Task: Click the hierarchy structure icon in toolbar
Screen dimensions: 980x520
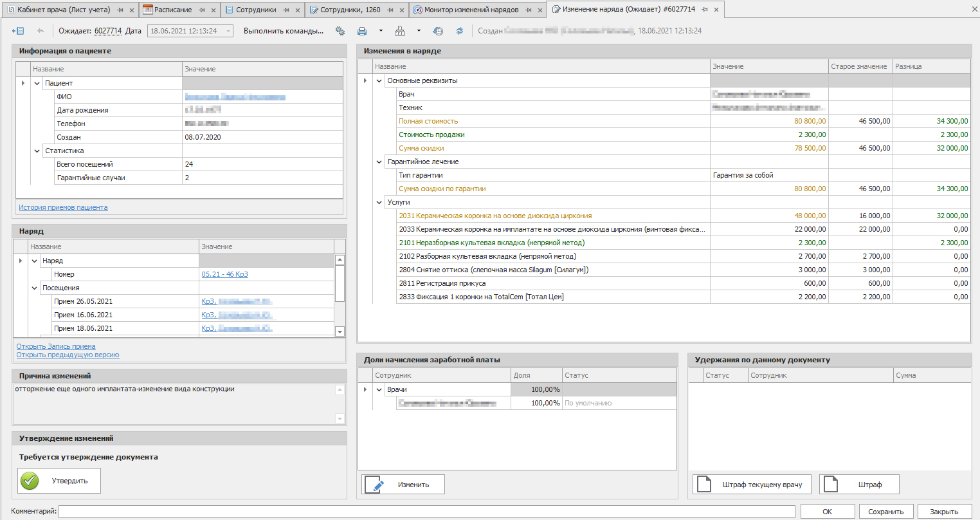Action: [x=400, y=31]
